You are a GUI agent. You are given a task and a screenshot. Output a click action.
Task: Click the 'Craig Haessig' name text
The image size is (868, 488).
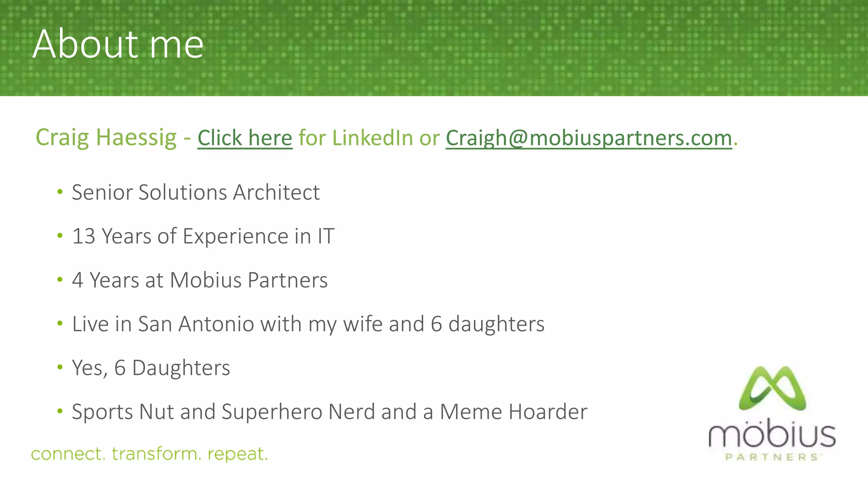106,138
